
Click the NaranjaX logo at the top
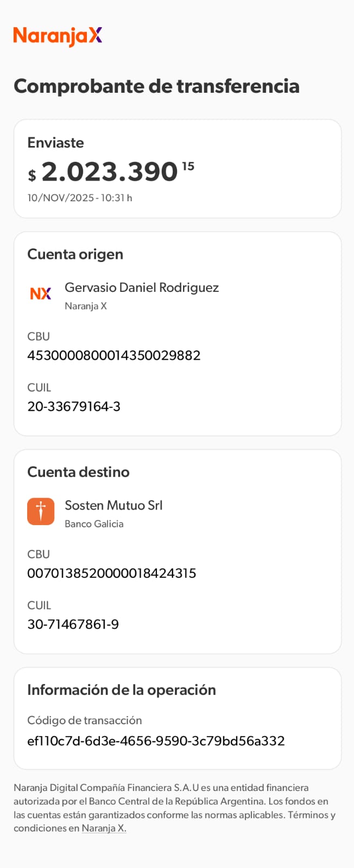58,36
